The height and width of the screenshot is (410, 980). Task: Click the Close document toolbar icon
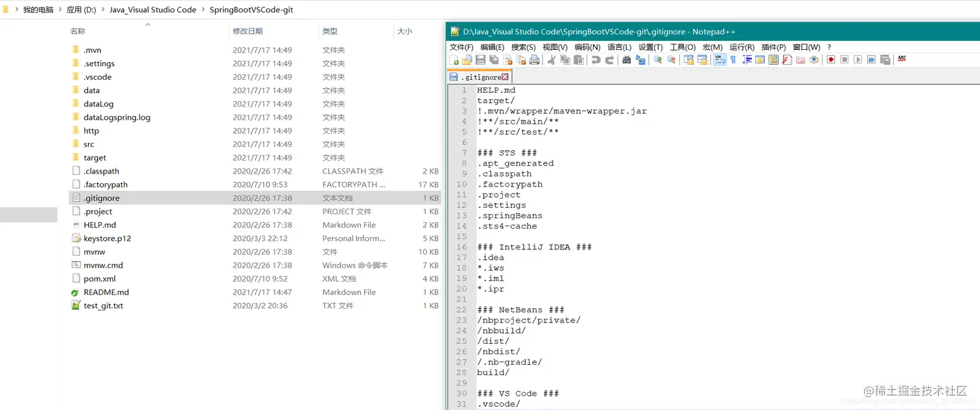507,60
